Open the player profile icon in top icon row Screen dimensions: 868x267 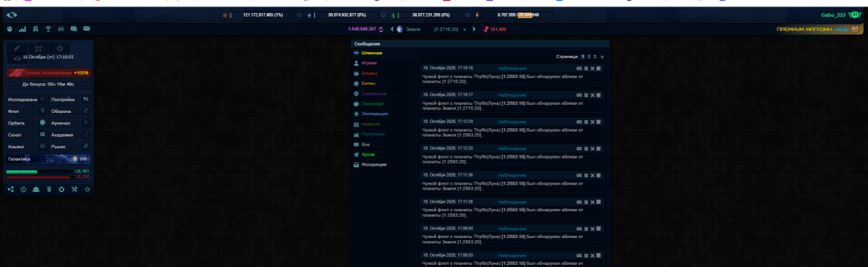[x=35, y=29]
